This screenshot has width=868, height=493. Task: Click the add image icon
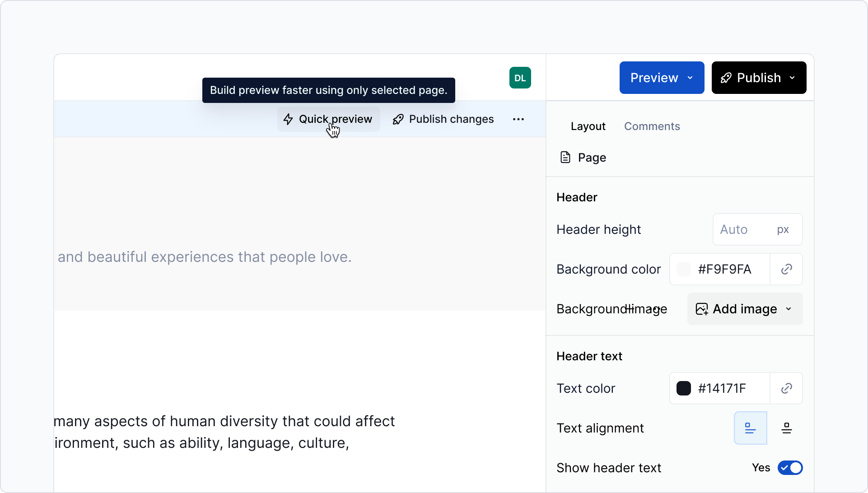tap(702, 309)
